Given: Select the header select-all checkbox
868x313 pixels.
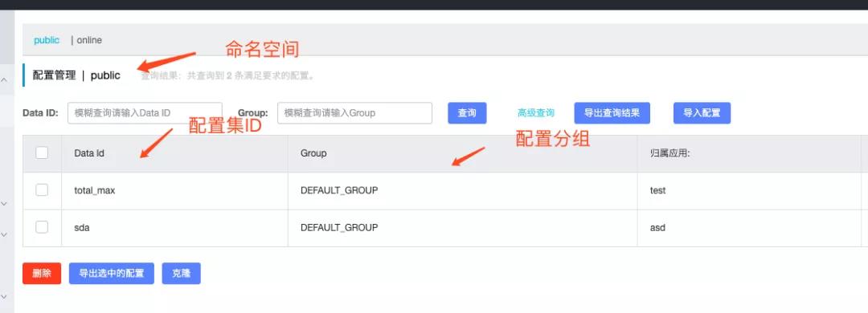Looking at the screenshot, I should pos(42,152).
